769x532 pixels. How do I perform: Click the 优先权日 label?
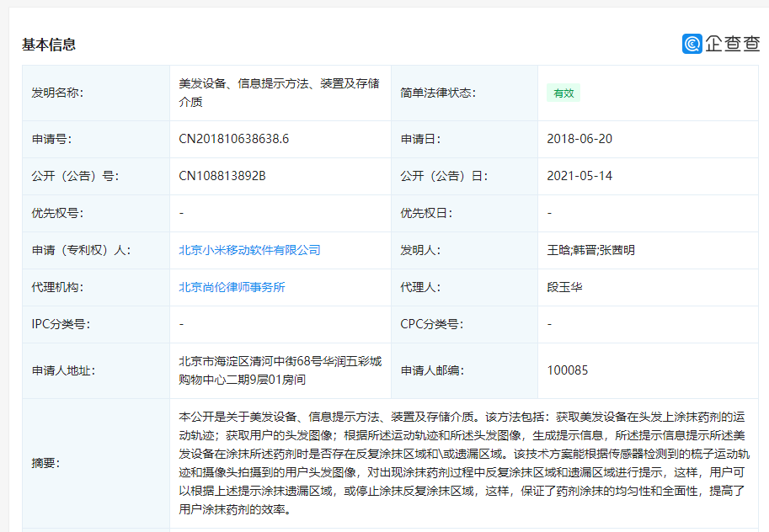click(x=425, y=213)
